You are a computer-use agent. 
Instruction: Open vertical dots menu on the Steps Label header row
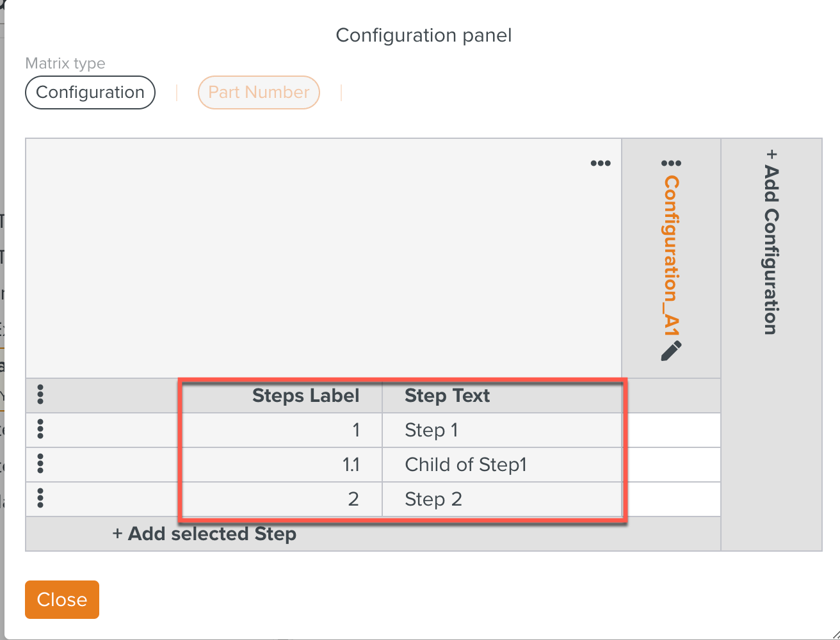[40, 395]
